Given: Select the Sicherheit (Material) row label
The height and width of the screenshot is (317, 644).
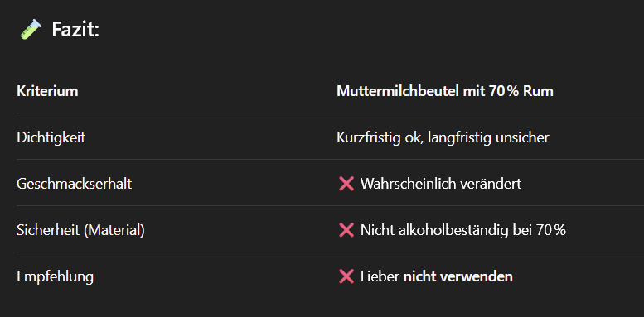Looking at the screenshot, I should tap(81, 230).
